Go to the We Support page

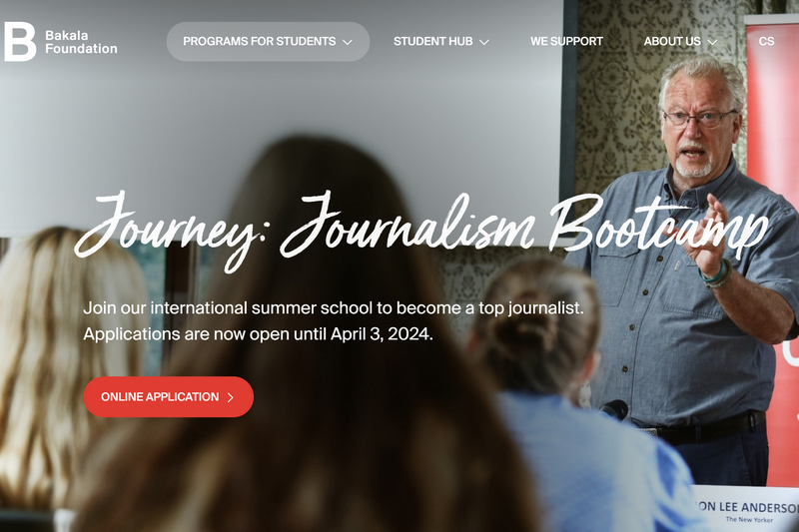(566, 42)
